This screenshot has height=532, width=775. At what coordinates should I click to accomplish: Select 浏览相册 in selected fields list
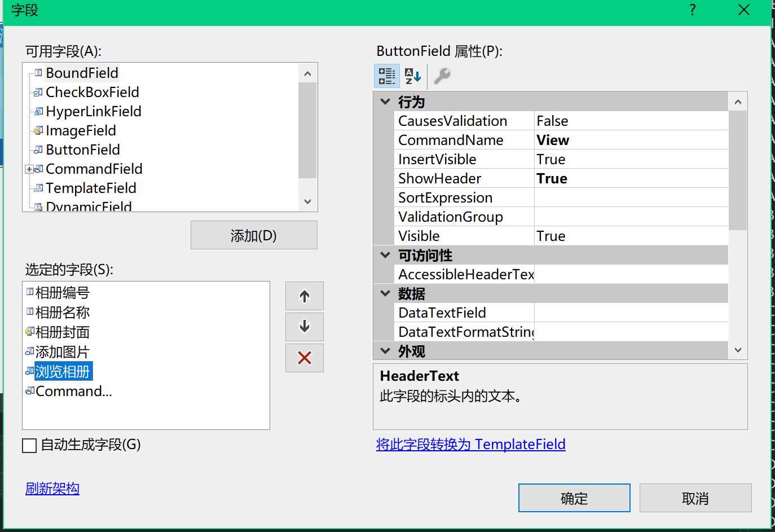63,371
